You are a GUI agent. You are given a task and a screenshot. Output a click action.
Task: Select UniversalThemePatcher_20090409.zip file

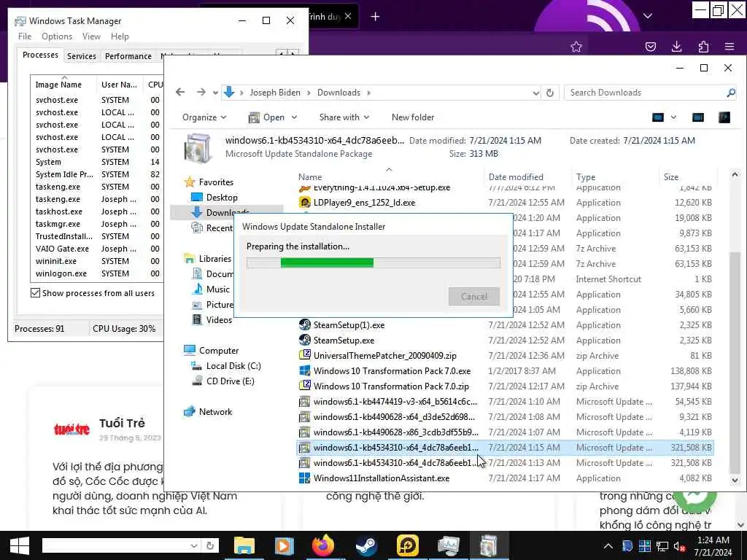(x=385, y=355)
